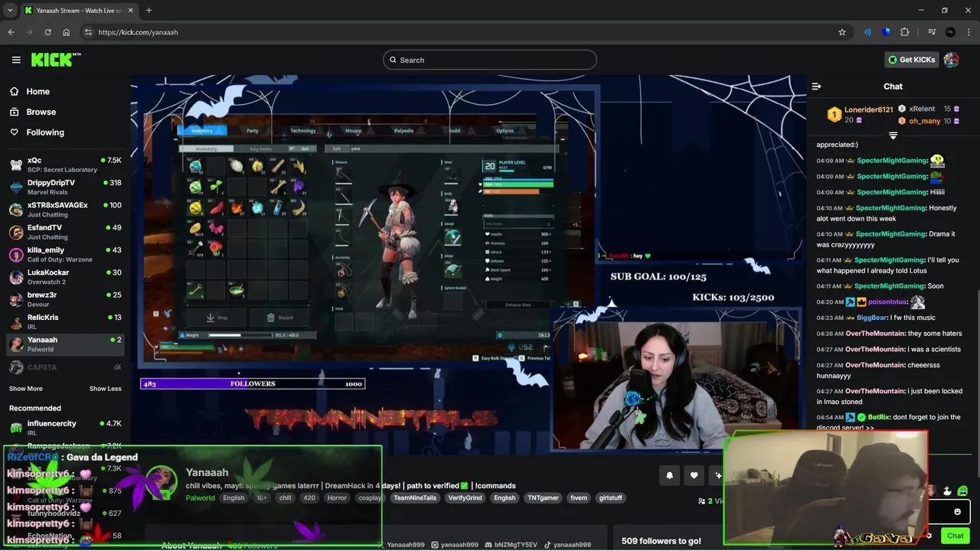The width and height of the screenshot is (980, 551).
Task: Open DrippyDripTV channel
Action: tap(64, 187)
